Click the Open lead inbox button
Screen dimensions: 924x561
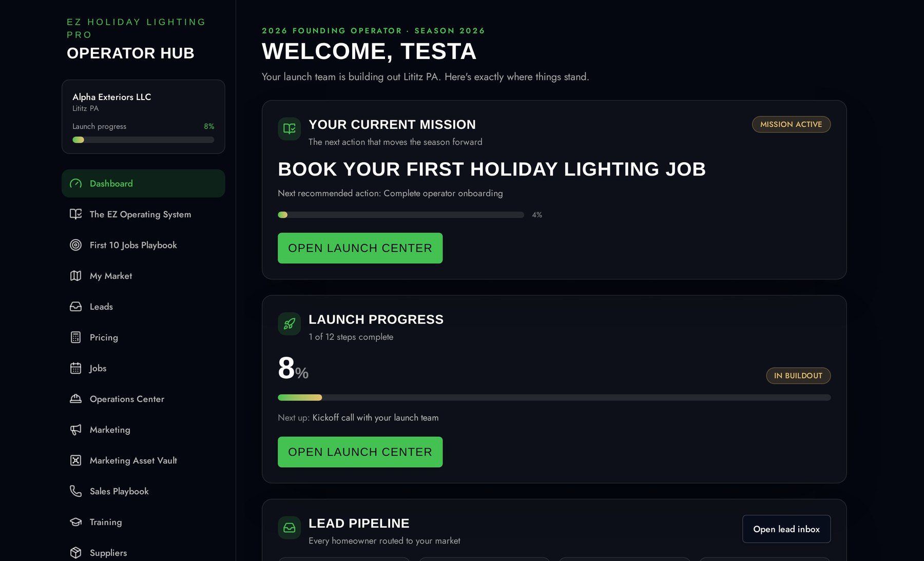pos(786,529)
